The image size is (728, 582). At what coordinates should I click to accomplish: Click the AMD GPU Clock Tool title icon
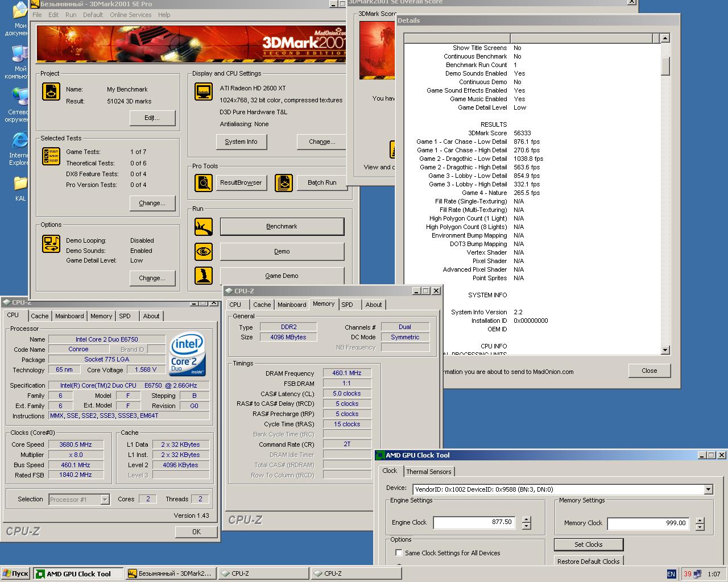380,455
